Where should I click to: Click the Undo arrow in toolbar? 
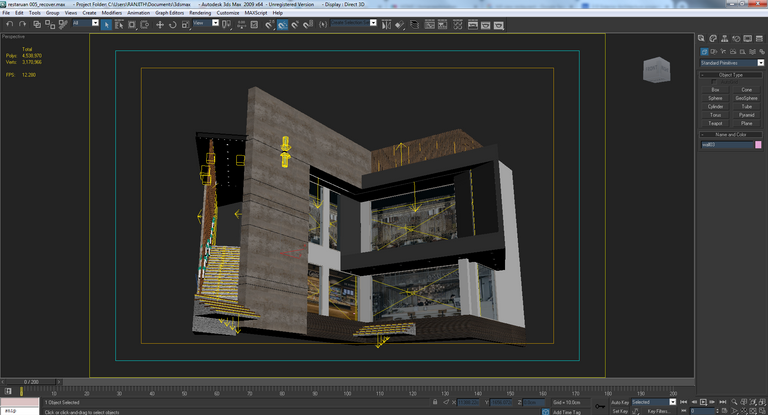click(x=9, y=24)
